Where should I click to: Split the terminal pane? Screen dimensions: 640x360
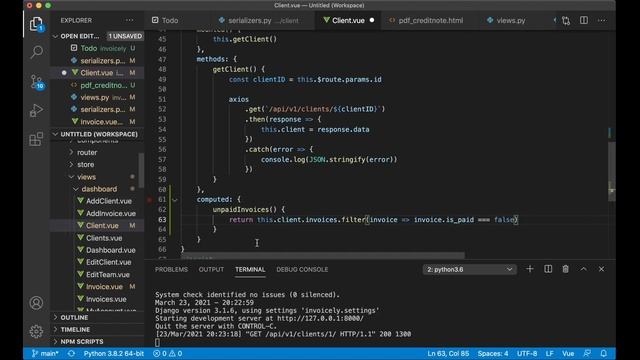[548, 269]
